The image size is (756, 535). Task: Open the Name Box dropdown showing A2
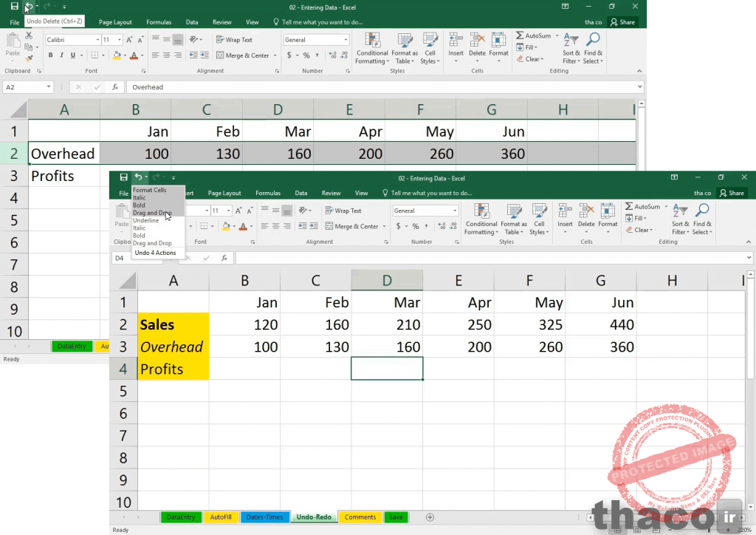(x=49, y=87)
